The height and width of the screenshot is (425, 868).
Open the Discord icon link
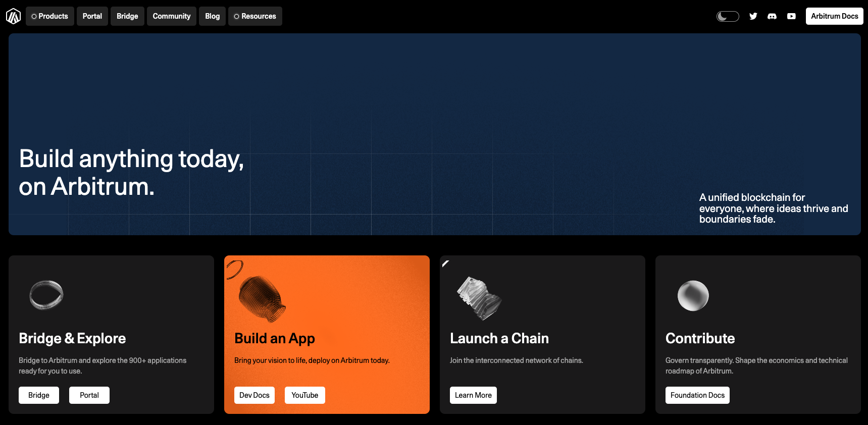772,16
